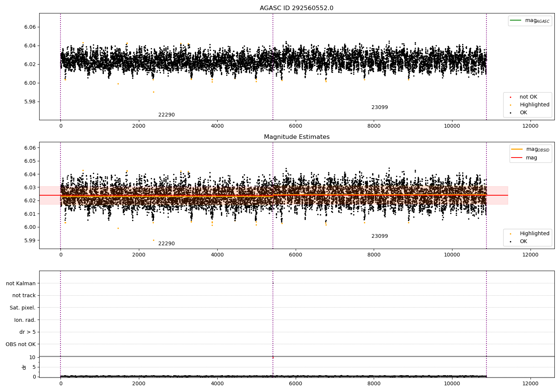The height and width of the screenshot is (392, 560).
Task: Click the 6.05 y-tick in the middle plot
Action: point(30,161)
